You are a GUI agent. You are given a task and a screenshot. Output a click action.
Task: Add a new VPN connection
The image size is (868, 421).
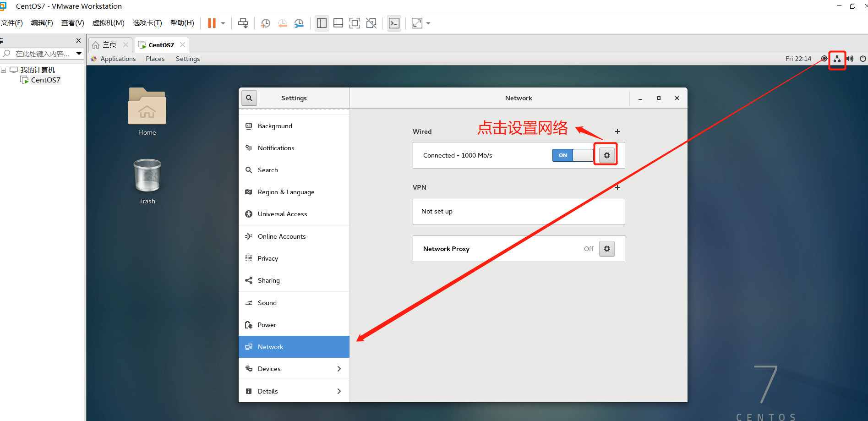617,187
